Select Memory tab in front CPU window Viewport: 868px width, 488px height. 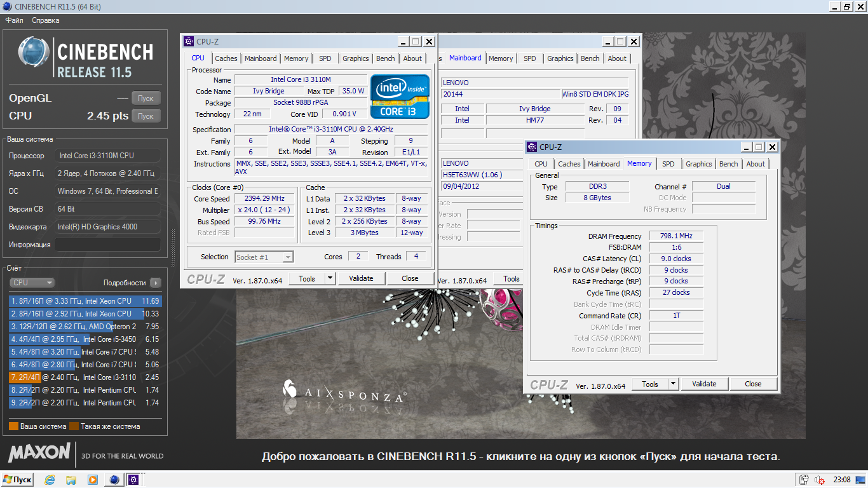tap(296, 58)
